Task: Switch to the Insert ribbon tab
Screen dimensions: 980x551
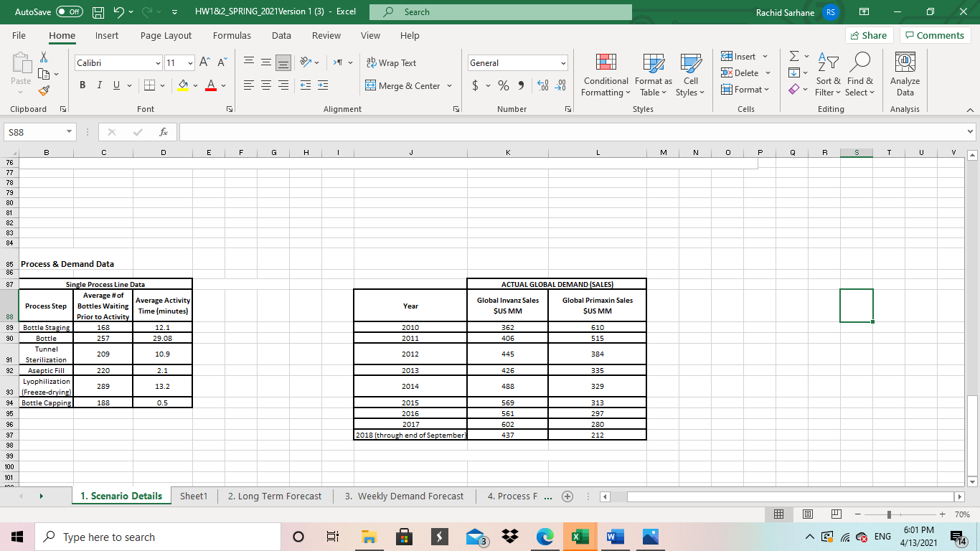Action: (x=107, y=35)
